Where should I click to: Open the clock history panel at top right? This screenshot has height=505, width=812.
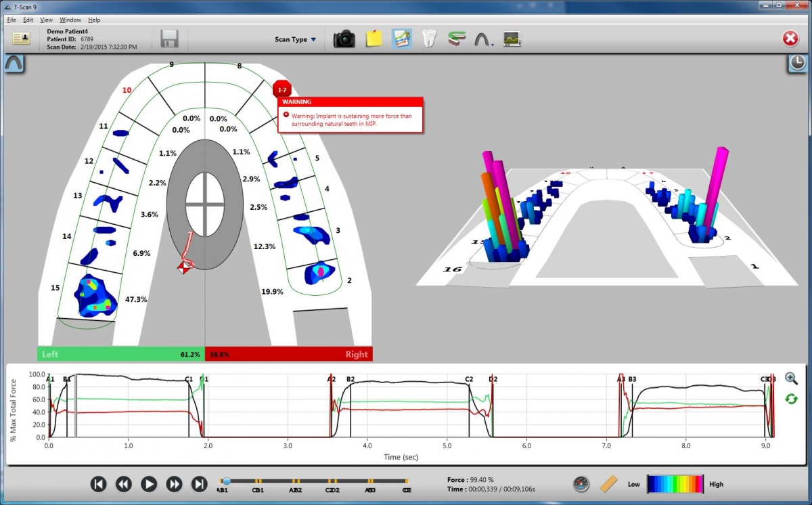tap(797, 63)
